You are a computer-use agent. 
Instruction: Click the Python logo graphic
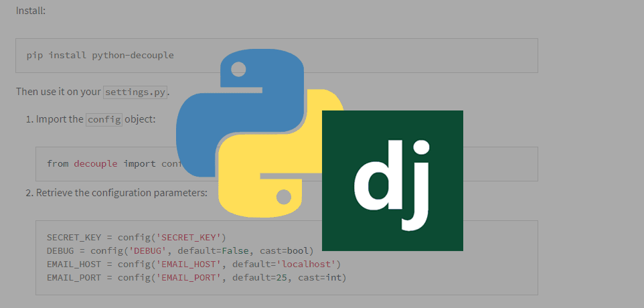260,133
